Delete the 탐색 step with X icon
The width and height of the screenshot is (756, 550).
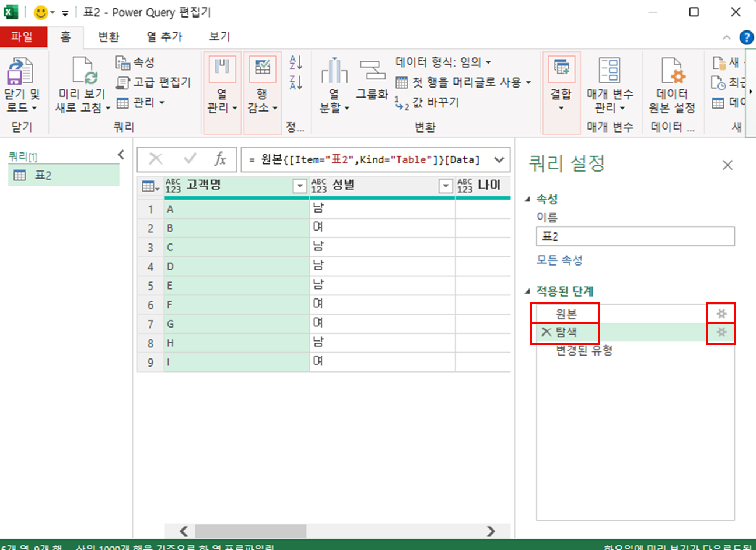[547, 332]
